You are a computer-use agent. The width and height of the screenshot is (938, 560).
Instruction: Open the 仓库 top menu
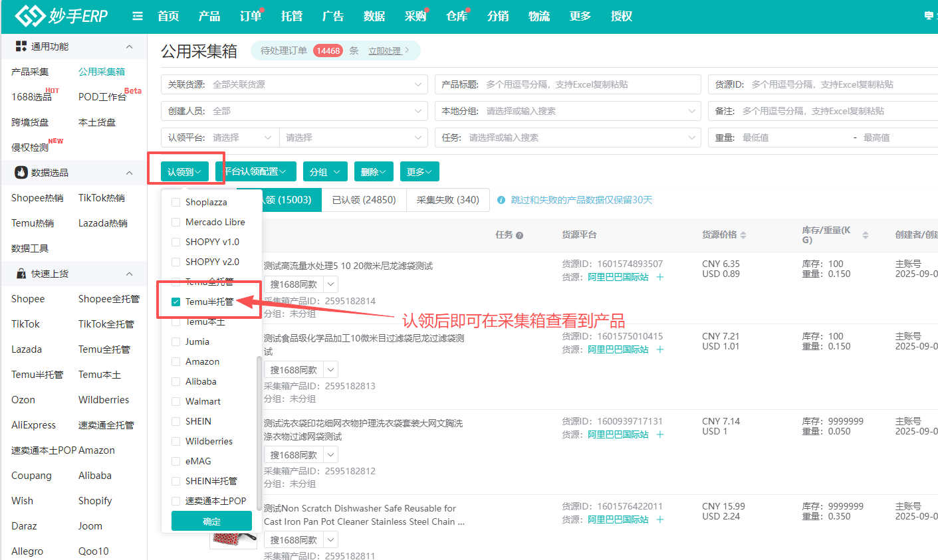(x=457, y=16)
